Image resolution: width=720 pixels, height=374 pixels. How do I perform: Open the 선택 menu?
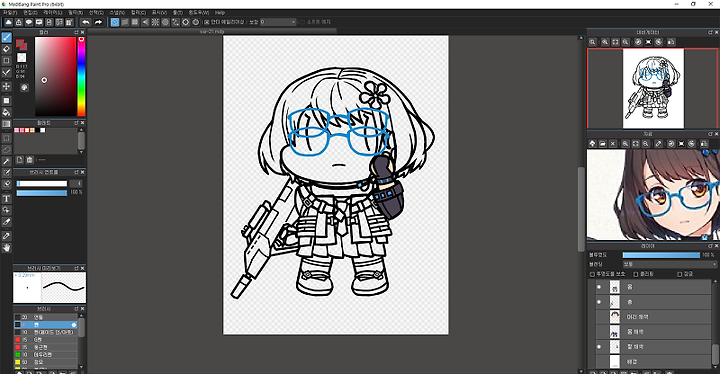(96, 13)
